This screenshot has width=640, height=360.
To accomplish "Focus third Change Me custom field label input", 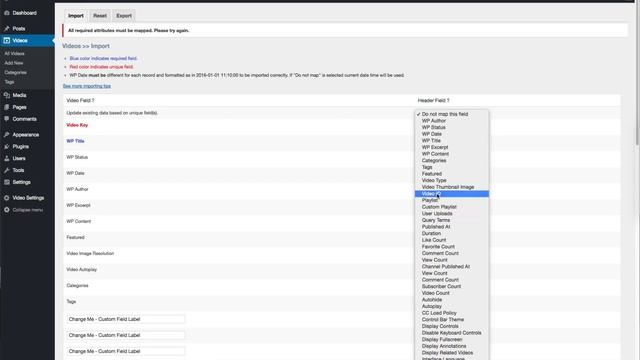I will point(126,351).
